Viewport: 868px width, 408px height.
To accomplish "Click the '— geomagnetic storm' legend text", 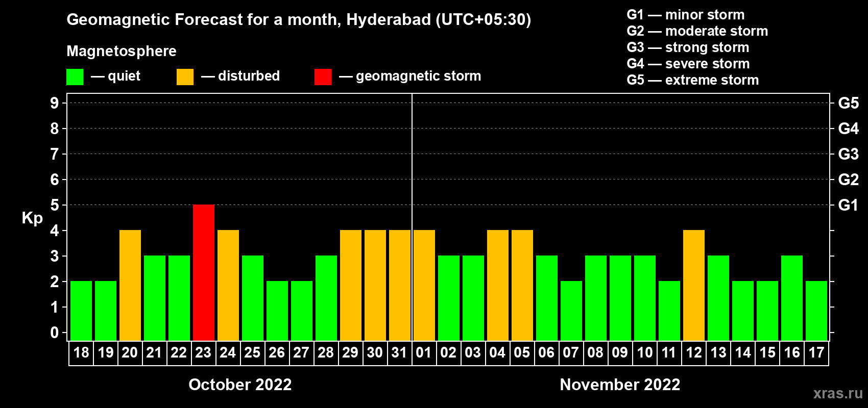I will 410,76.
